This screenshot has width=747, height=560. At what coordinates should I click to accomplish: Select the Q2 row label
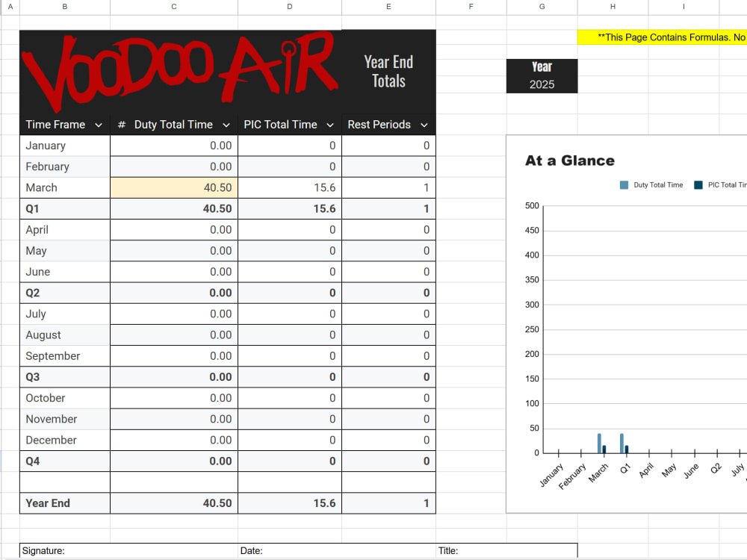click(x=65, y=293)
